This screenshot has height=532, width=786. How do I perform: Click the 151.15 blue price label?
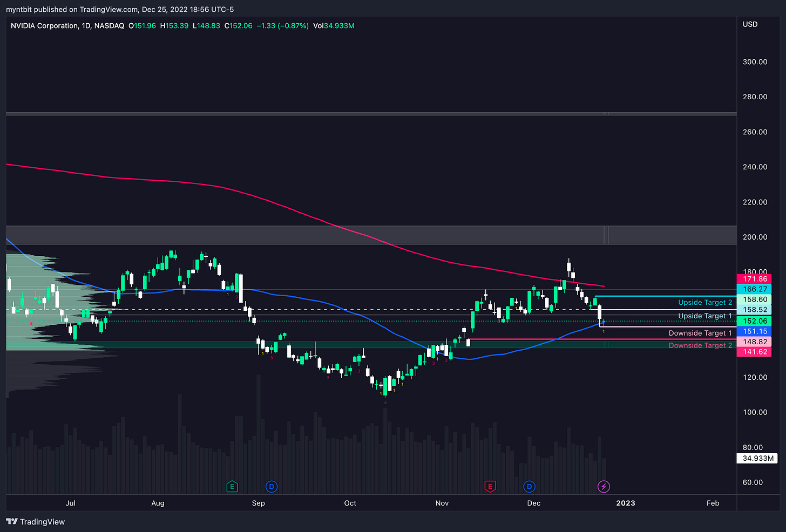pos(754,331)
